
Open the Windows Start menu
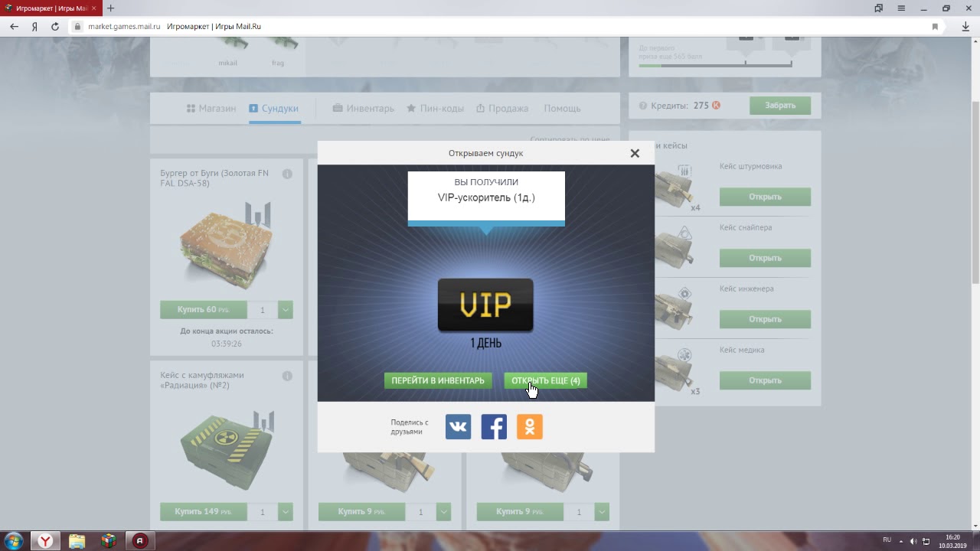[x=15, y=541]
